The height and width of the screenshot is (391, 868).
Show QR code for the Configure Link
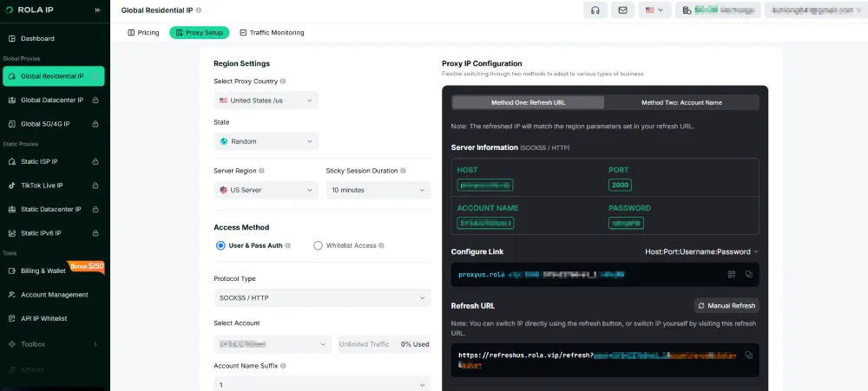pos(732,274)
